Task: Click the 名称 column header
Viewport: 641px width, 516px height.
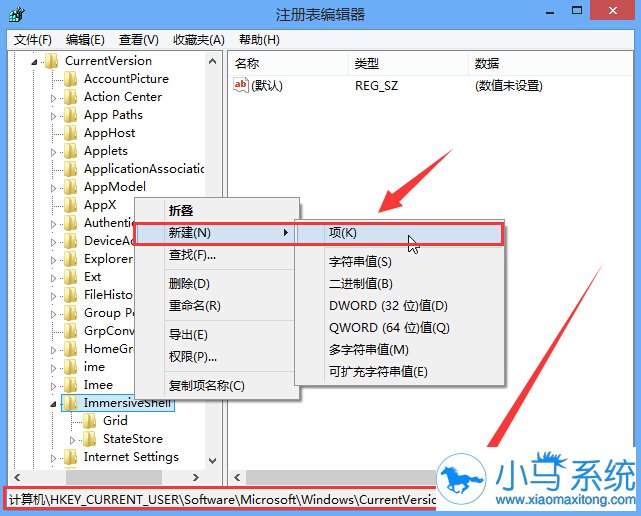Action: click(288, 63)
